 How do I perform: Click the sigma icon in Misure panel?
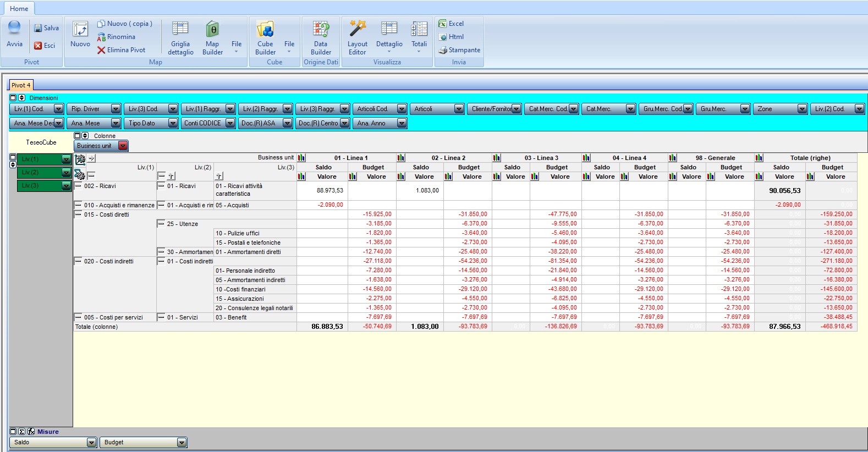point(21,432)
